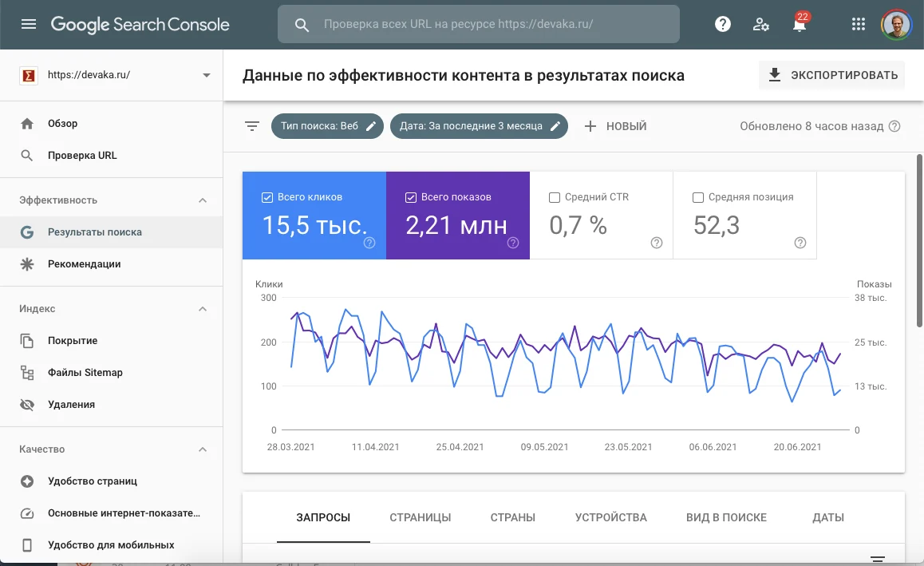Edit the Дата: За последние 3 месяца chip

point(479,126)
